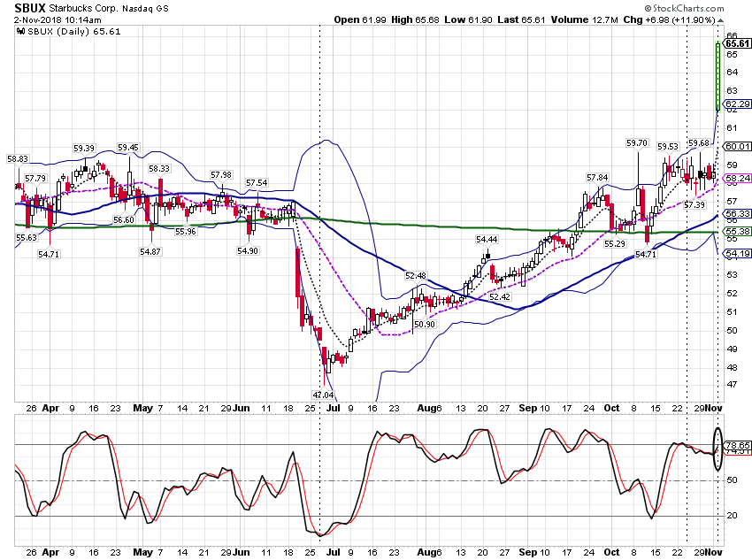Click the Chg +6.98 (+11.90%) figure
Screen dimensions: 752x560
[x=669, y=19]
